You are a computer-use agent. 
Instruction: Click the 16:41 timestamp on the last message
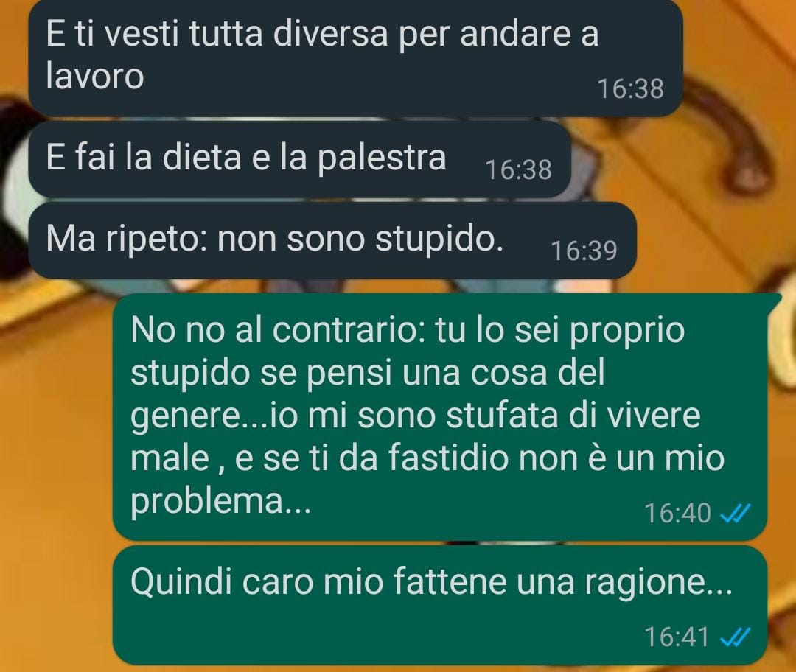tap(677, 637)
